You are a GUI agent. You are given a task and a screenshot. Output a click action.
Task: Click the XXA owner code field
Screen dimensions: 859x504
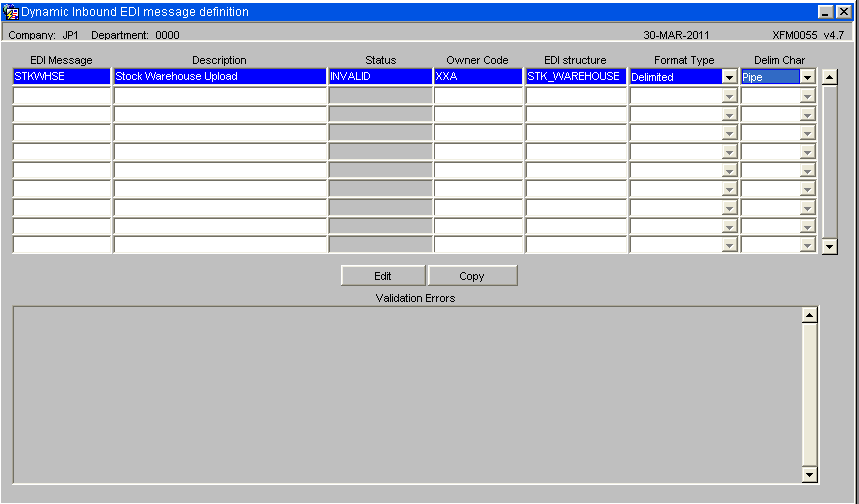pyautogui.click(x=478, y=76)
